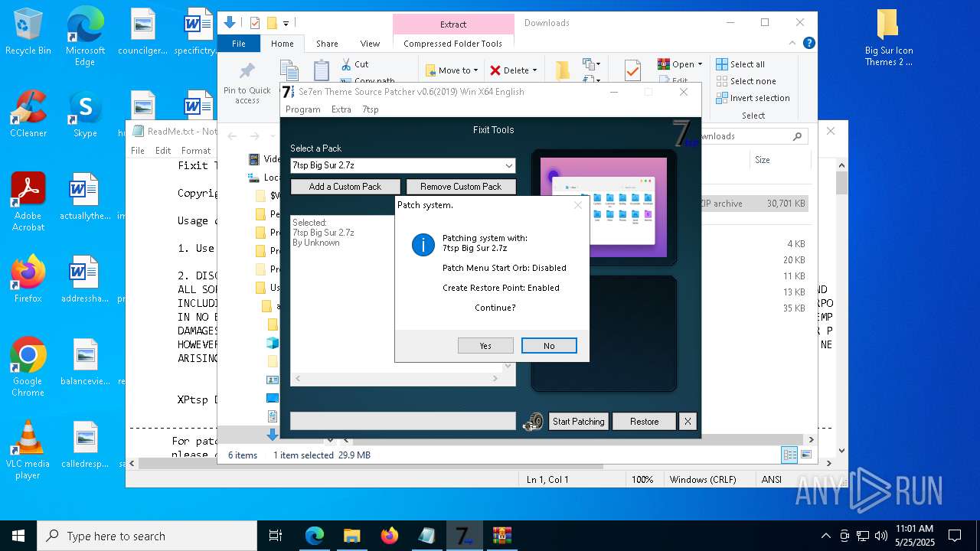Click the Properties checkmark icon in ribbon
The height and width of the screenshot is (551, 980).
(x=632, y=71)
